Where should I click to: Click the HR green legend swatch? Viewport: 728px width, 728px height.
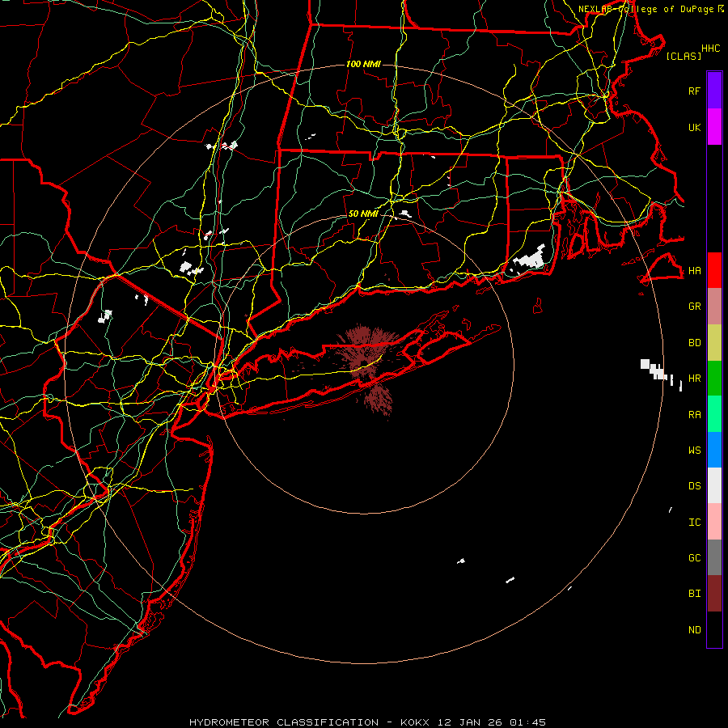point(714,378)
